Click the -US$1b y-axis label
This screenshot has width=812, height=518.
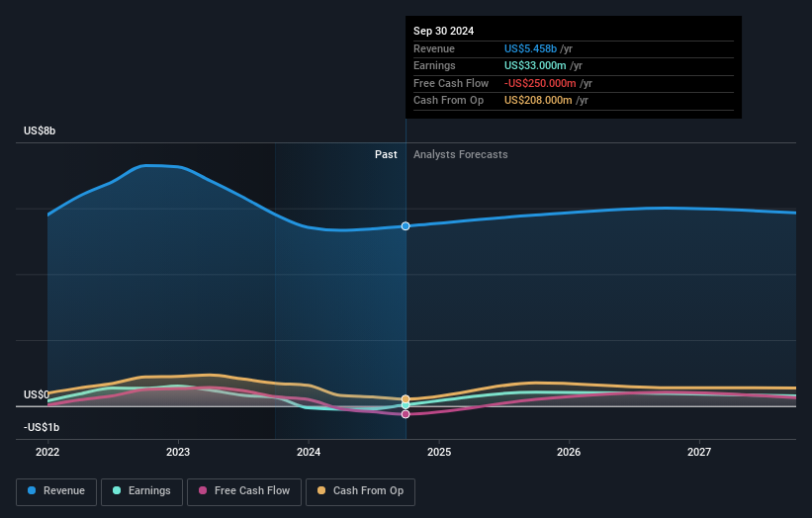click(x=42, y=427)
